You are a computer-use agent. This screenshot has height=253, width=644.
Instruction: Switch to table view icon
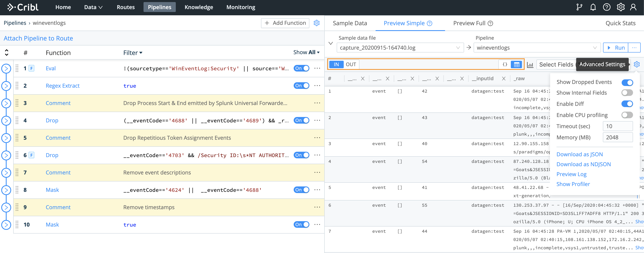(516, 64)
